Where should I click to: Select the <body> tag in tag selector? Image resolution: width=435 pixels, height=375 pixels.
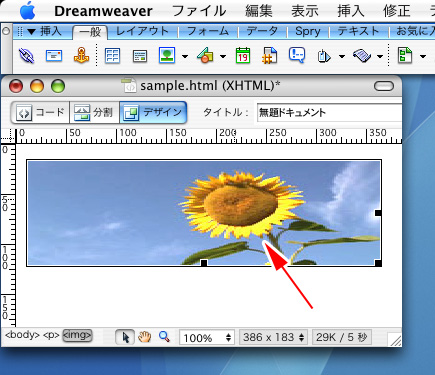[x=22, y=335]
